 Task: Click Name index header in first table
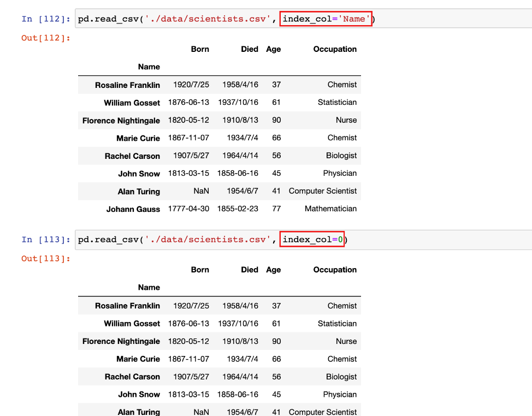pos(149,67)
